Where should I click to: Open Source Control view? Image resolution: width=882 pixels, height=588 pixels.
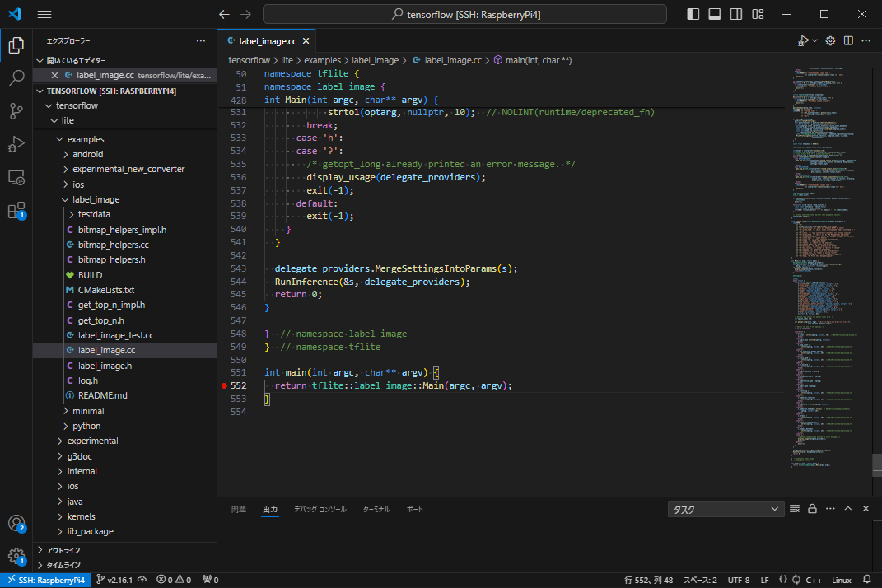pos(16,111)
